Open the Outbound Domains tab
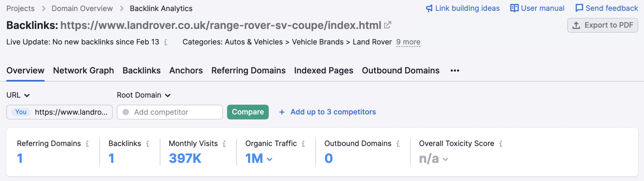The height and width of the screenshot is (181, 644). (x=401, y=71)
